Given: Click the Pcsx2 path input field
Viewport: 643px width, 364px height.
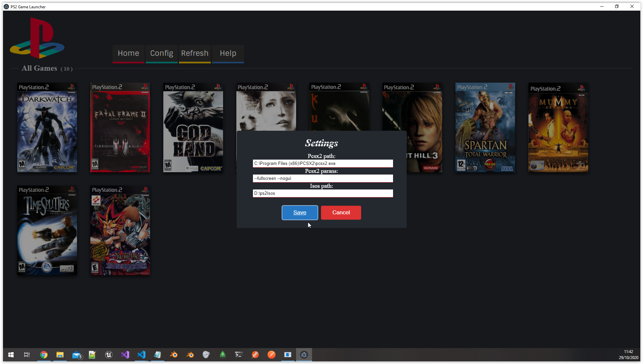Looking at the screenshot, I should 323,163.
